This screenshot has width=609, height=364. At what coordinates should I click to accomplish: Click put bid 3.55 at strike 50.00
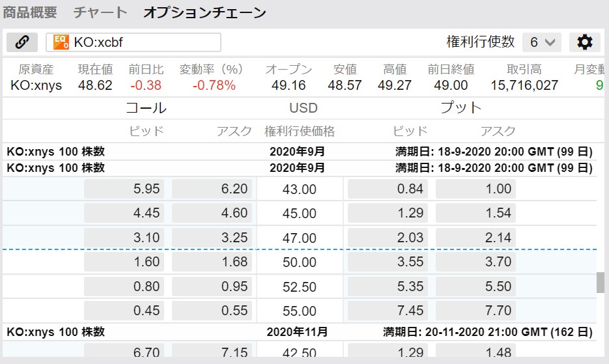pyautogui.click(x=388, y=262)
